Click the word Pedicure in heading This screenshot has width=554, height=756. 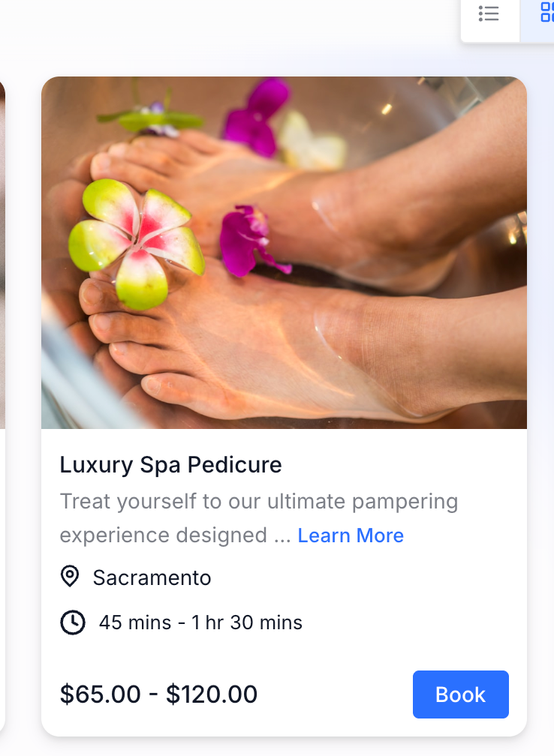click(234, 465)
